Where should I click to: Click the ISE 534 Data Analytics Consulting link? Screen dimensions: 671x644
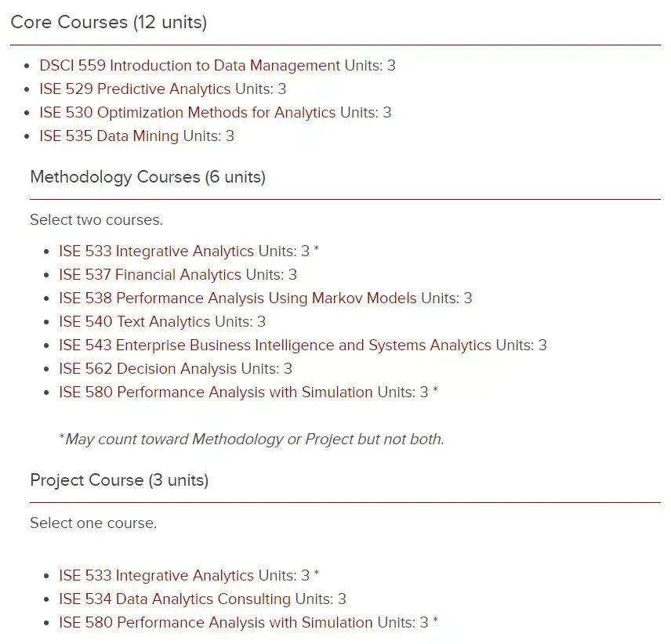175,599
